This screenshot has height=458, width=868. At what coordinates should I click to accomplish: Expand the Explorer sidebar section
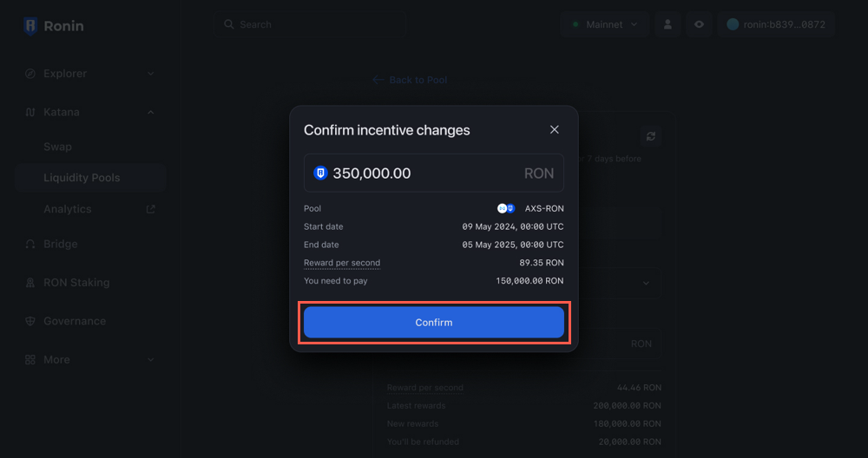click(x=90, y=74)
